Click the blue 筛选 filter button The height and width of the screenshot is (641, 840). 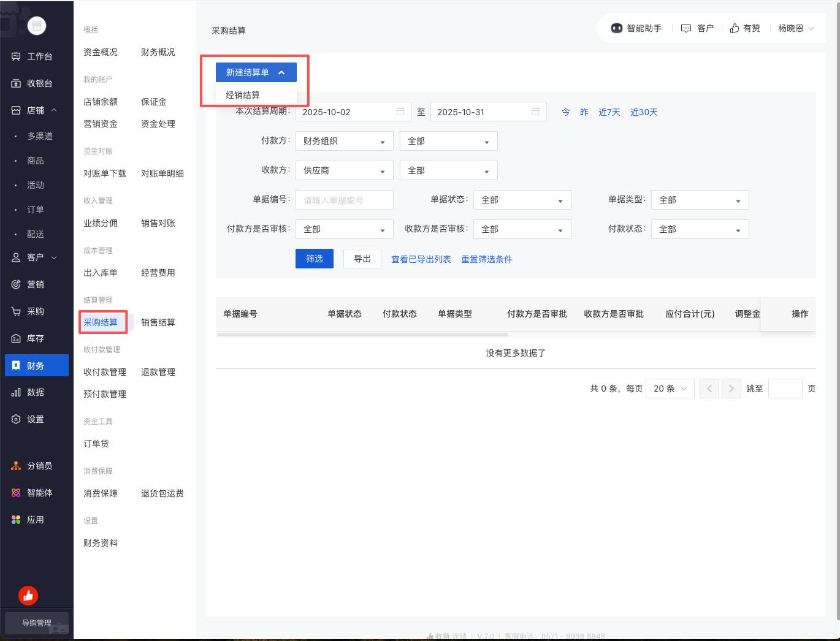pyautogui.click(x=314, y=259)
